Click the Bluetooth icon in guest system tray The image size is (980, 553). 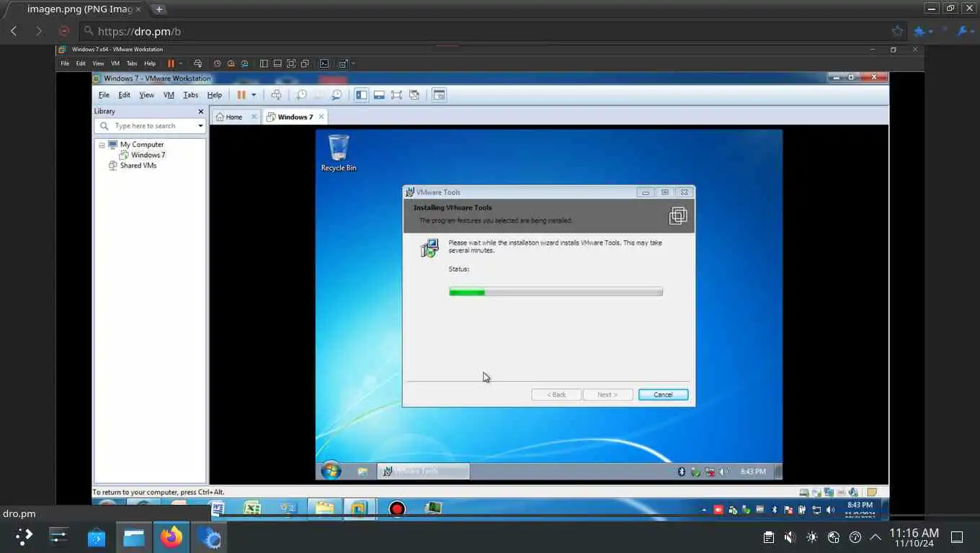pos(682,472)
